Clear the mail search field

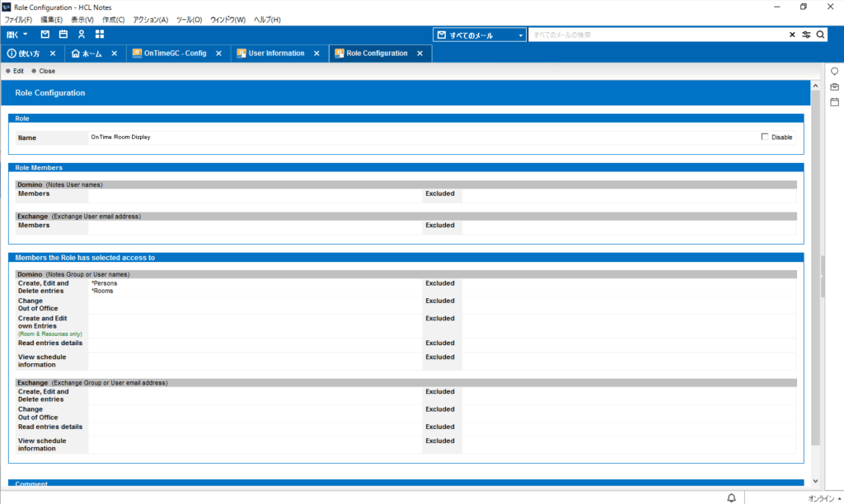tap(792, 35)
